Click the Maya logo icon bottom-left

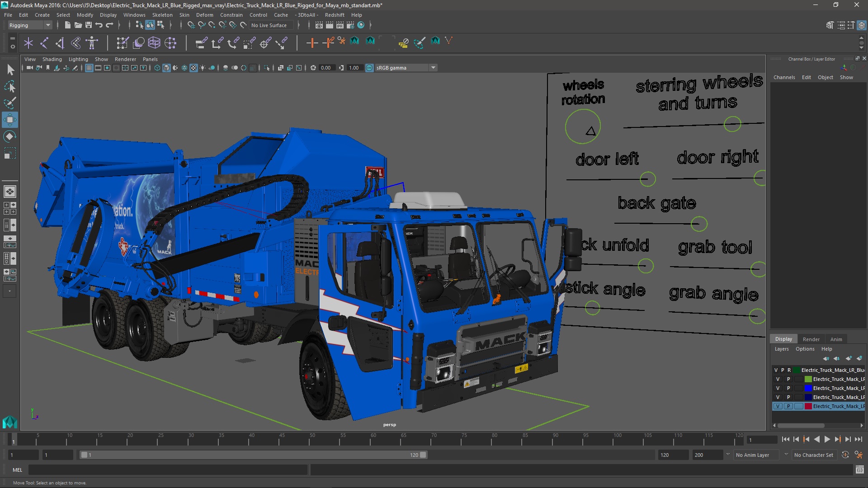[9, 422]
